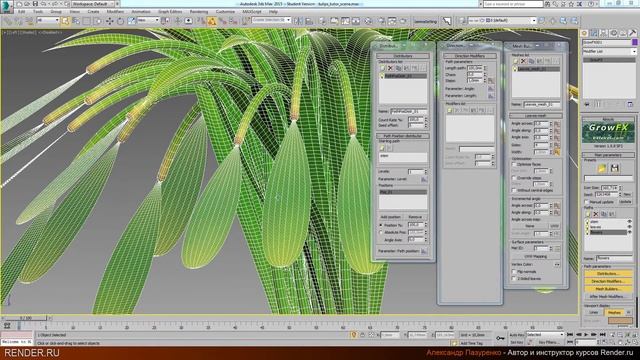This screenshot has width=640, height=360.
Task: Toggle 2-Sided leaves checkbox
Action: click(x=514, y=278)
